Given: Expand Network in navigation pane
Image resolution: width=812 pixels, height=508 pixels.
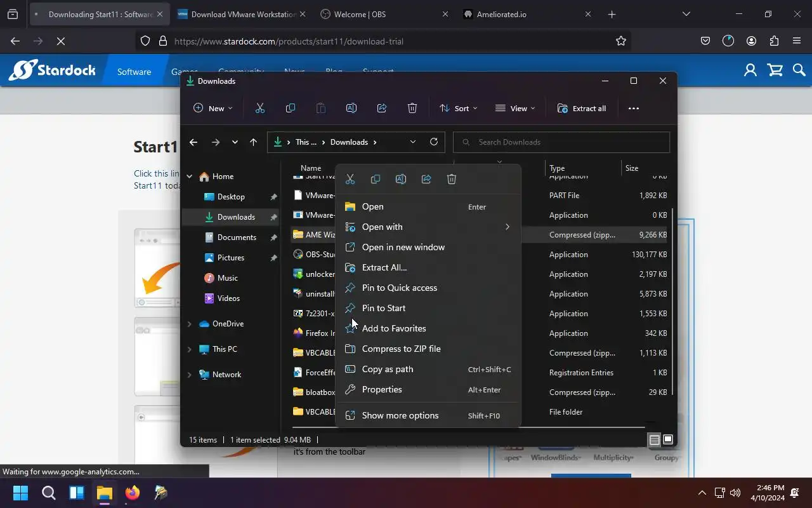Looking at the screenshot, I should tap(189, 375).
